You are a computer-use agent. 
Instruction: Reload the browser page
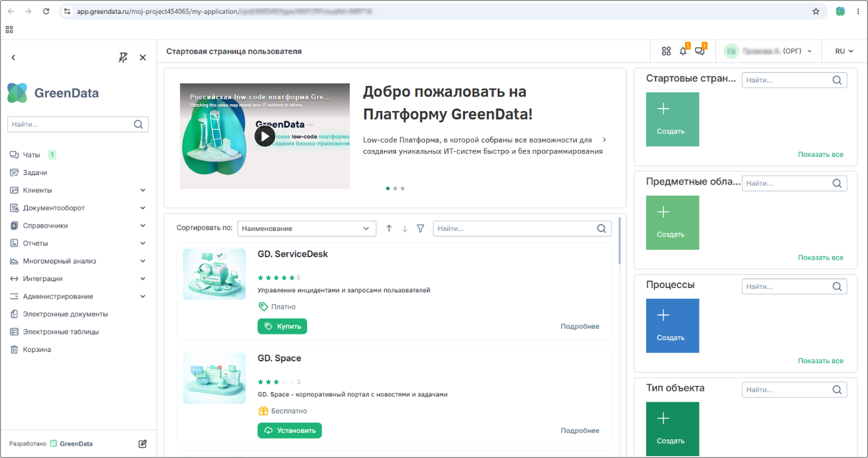click(46, 11)
